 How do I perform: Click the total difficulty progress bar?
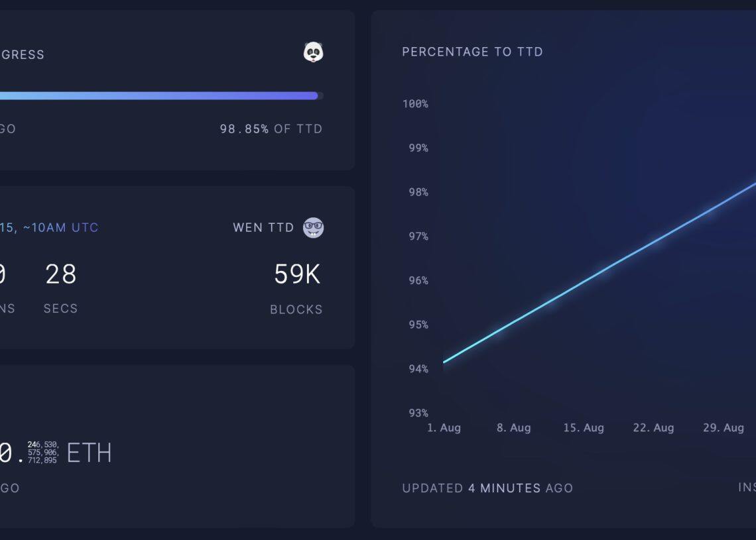159,96
